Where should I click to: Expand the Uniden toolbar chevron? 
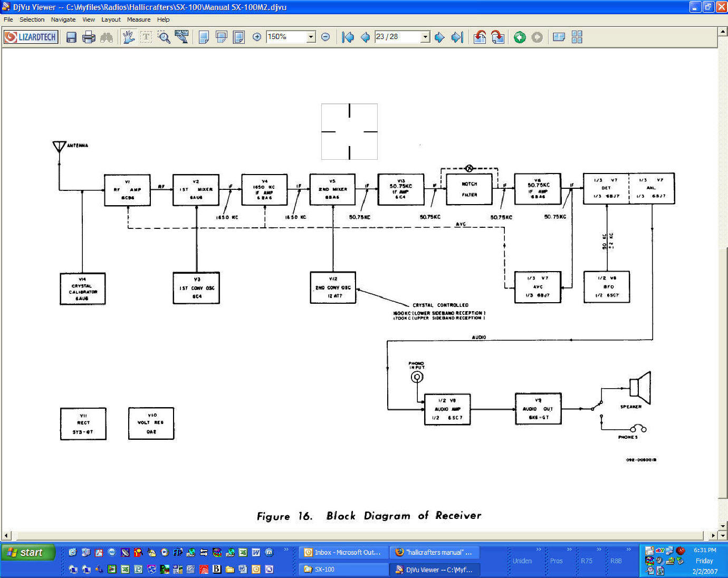point(539,550)
